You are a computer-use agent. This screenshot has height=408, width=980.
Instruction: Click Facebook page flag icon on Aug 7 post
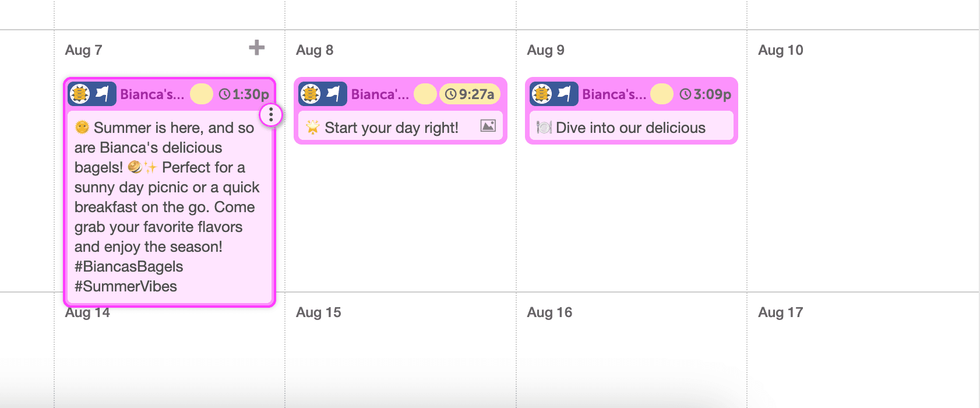coord(103,94)
